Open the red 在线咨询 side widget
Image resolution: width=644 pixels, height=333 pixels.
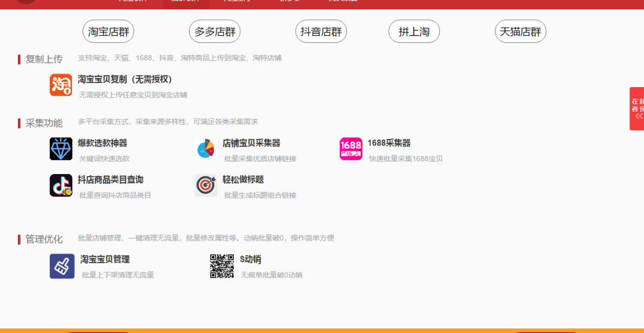(x=637, y=109)
